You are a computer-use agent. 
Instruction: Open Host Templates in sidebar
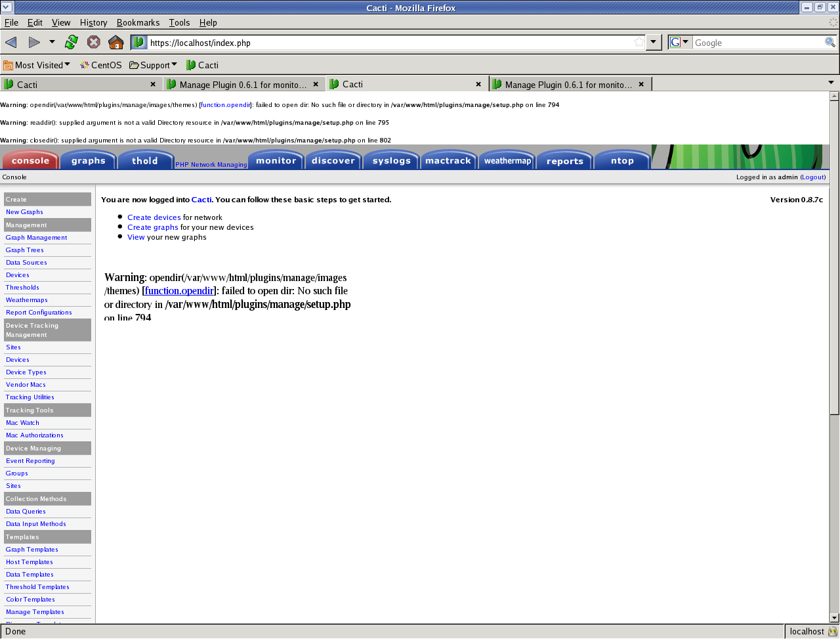(x=29, y=562)
